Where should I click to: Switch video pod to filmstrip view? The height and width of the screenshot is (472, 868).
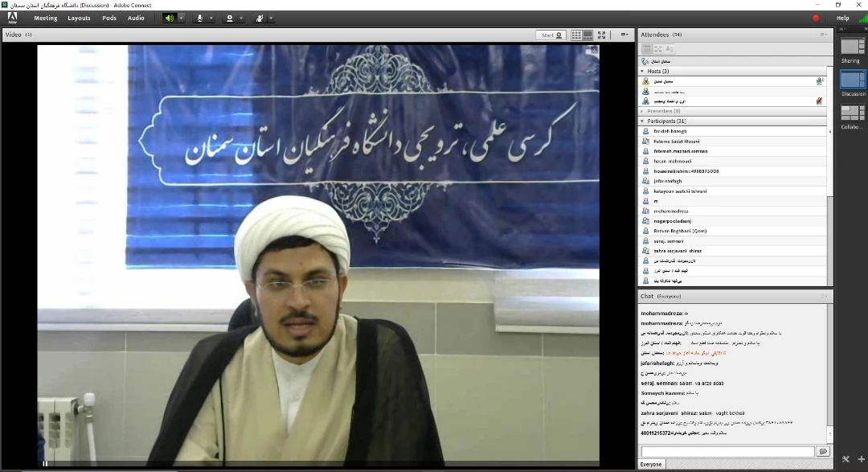[x=588, y=35]
